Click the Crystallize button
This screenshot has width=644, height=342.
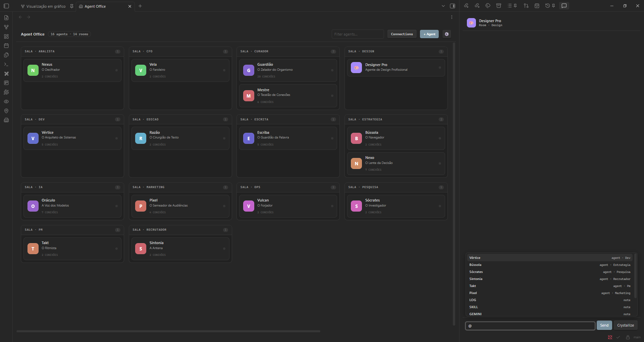pos(626,326)
